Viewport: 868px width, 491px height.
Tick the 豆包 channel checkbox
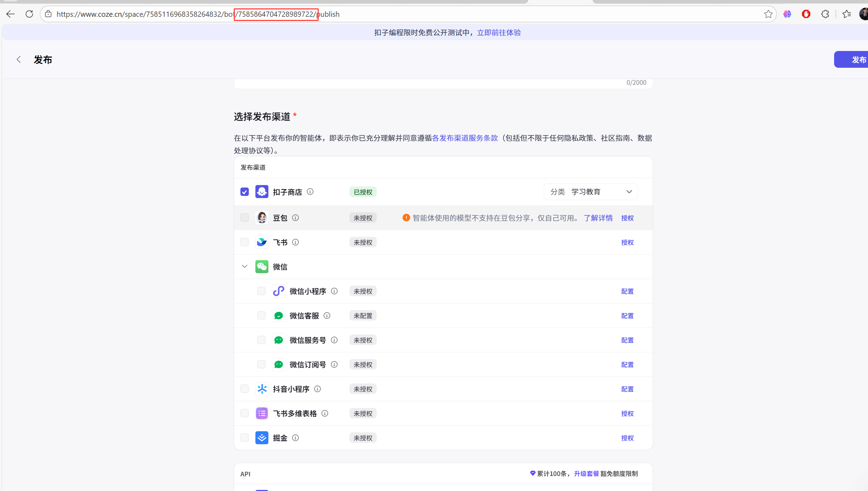coord(245,218)
